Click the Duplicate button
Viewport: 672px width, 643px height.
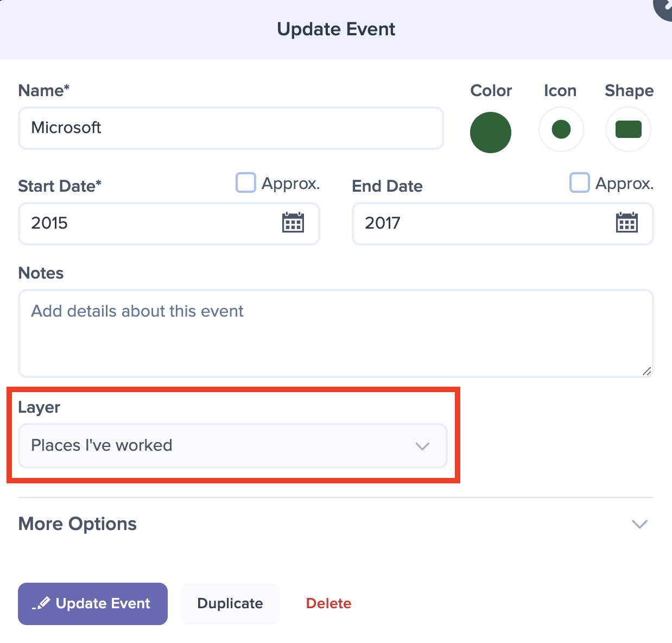coord(230,604)
